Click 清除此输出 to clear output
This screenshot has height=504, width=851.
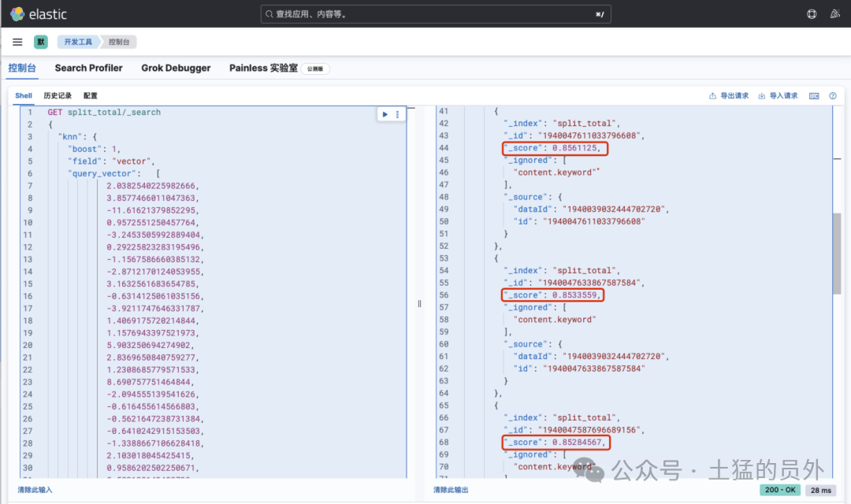pyautogui.click(x=451, y=490)
